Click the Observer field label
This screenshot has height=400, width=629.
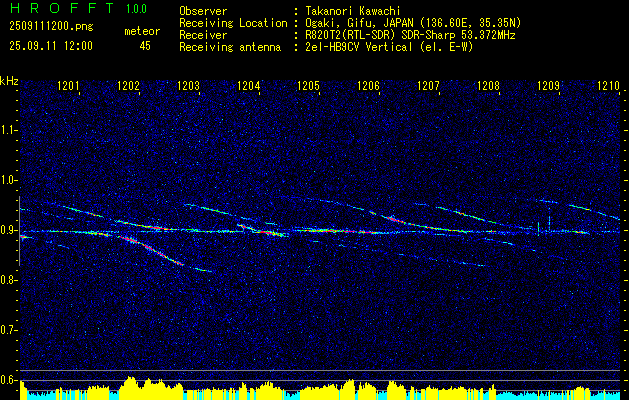203,12
